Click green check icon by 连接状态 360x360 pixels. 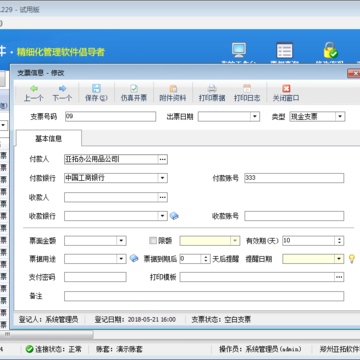(30, 349)
